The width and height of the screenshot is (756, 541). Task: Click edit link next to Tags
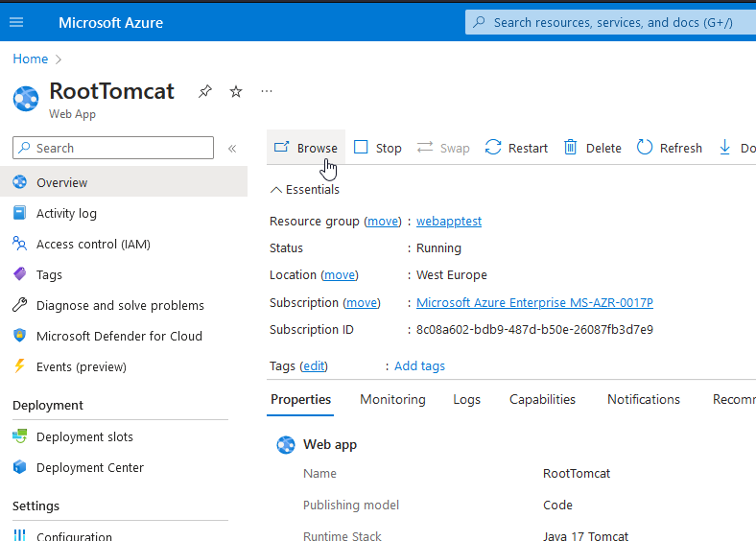pyautogui.click(x=314, y=366)
